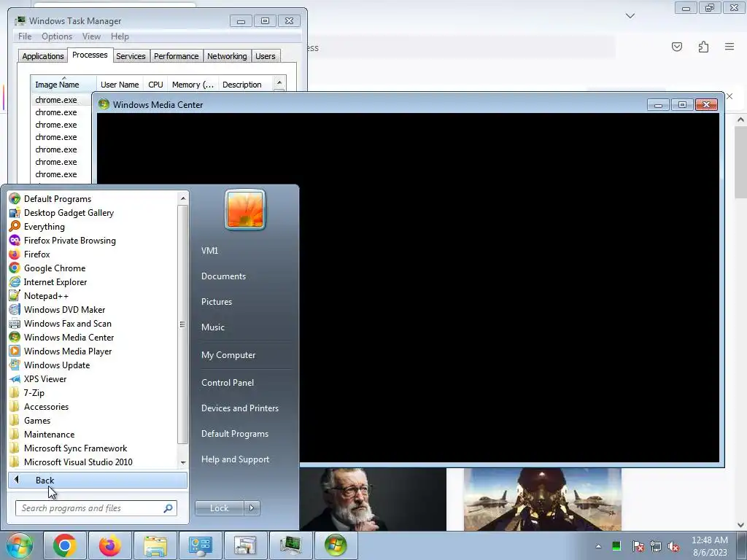Open Control Panel from the Start menu

tap(228, 383)
